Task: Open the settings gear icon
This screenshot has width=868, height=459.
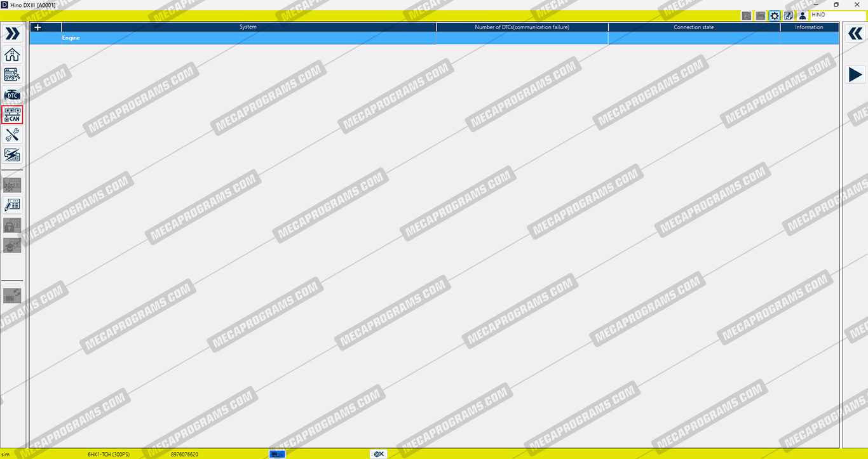Action: coord(774,16)
